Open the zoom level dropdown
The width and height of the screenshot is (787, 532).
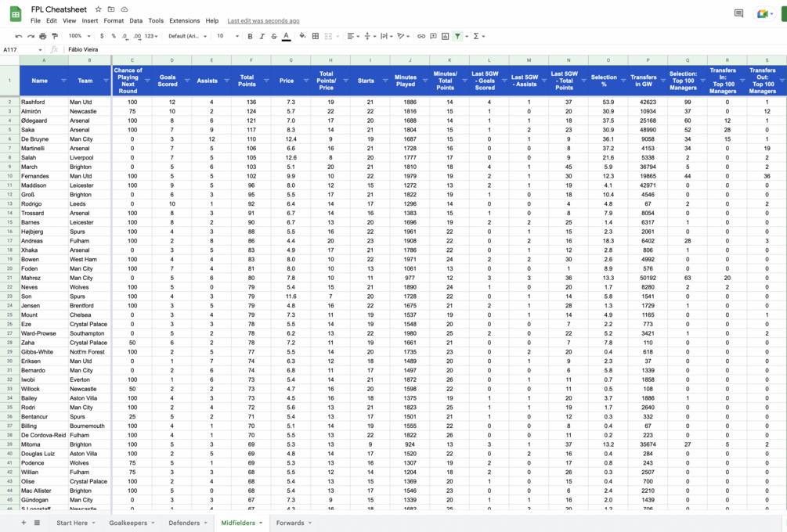pyautogui.click(x=79, y=36)
